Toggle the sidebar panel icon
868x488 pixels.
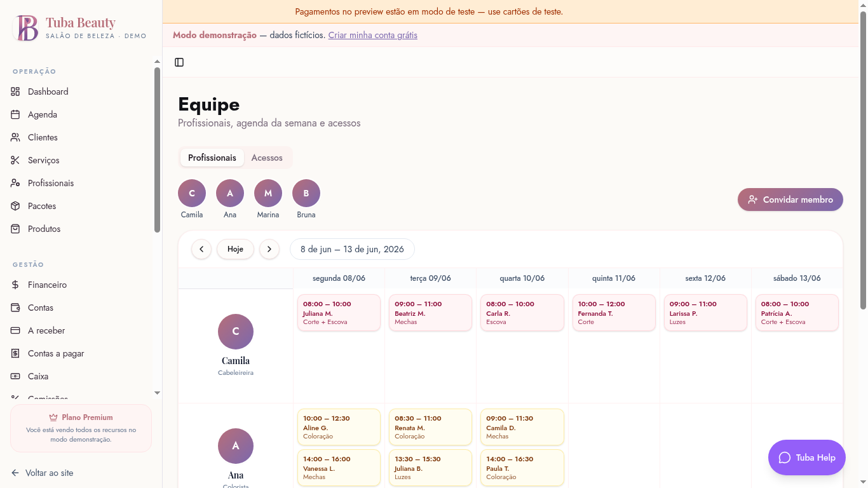(179, 62)
